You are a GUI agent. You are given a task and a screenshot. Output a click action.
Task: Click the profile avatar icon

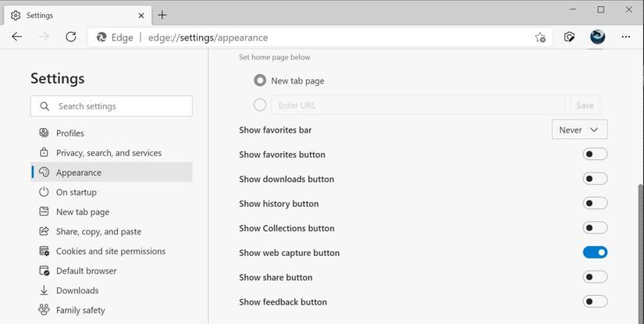tap(597, 37)
